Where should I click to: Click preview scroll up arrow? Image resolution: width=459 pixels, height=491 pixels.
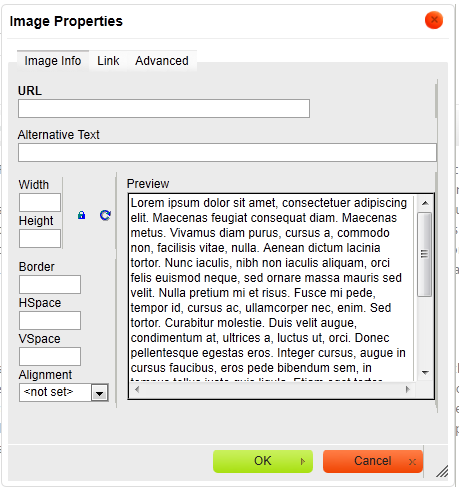point(425,203)
